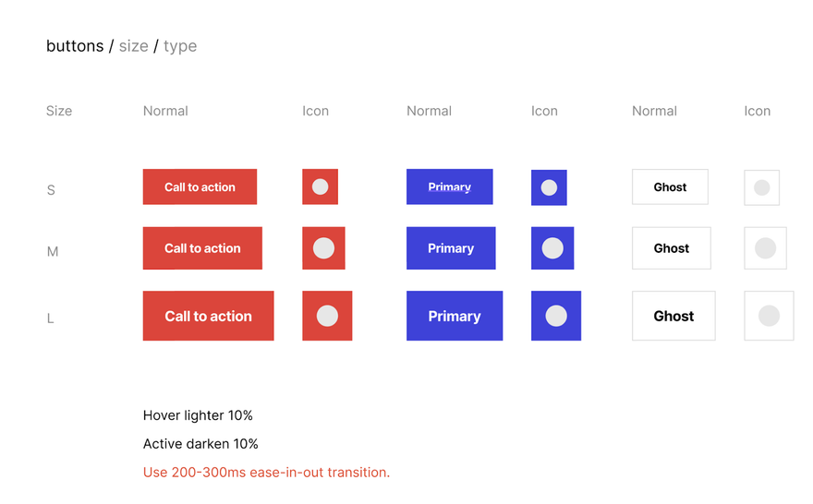
Task: Select 'type' in the breadcrumb title
Action: (x=180, y=47)
